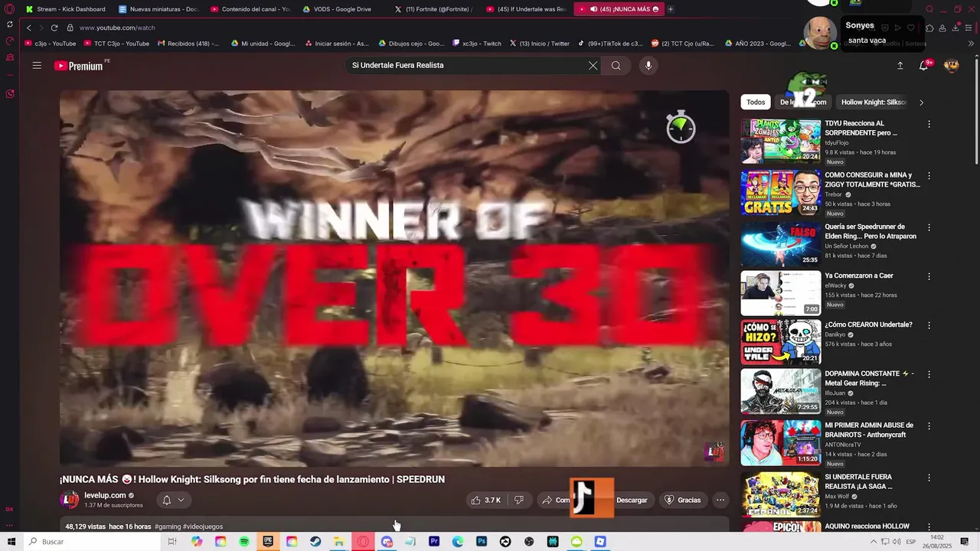980x551 pixels.
Task: Open levelup.com channel name
Action: [105, 495]
